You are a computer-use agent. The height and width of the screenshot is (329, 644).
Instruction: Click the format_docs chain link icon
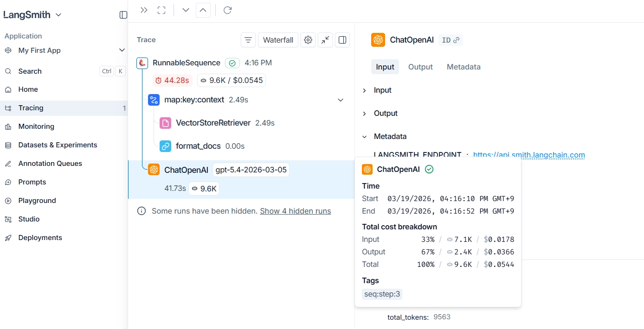165,146
